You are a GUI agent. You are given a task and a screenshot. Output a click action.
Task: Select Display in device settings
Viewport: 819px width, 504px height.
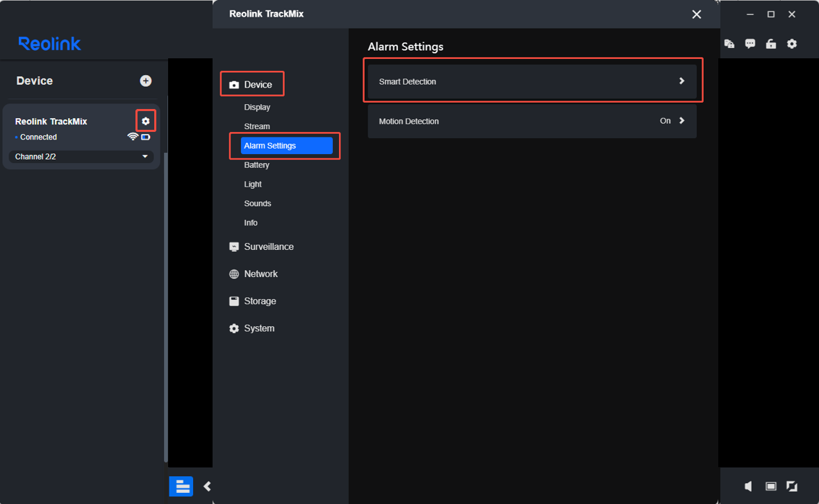(x=257, y=107)
